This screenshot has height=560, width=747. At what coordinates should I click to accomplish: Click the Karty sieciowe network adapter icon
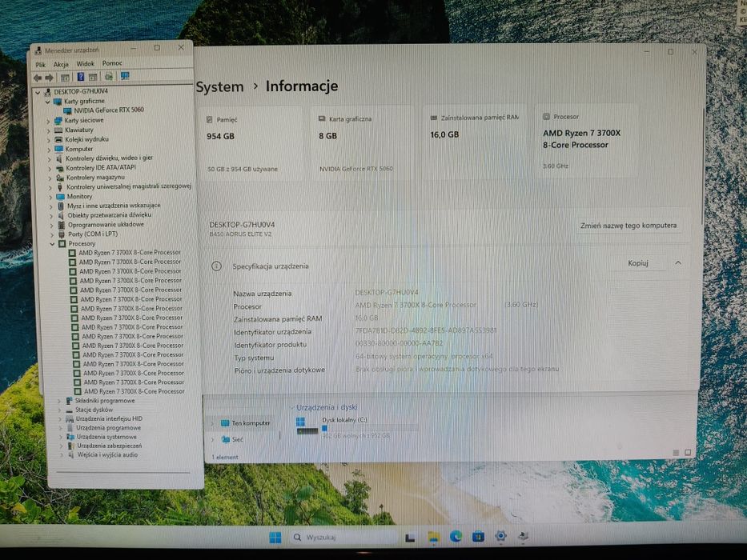58,121
